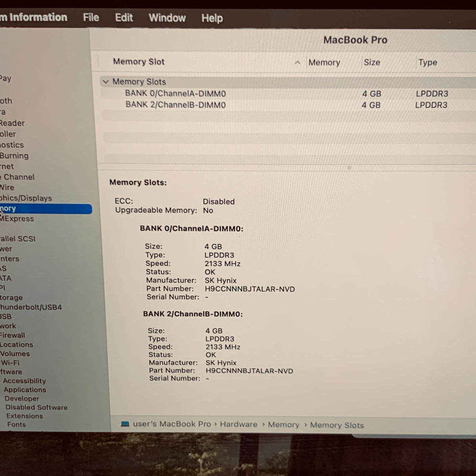Select Locations in the sidebar
Screen dimensions: 476x476
(16, 344)
